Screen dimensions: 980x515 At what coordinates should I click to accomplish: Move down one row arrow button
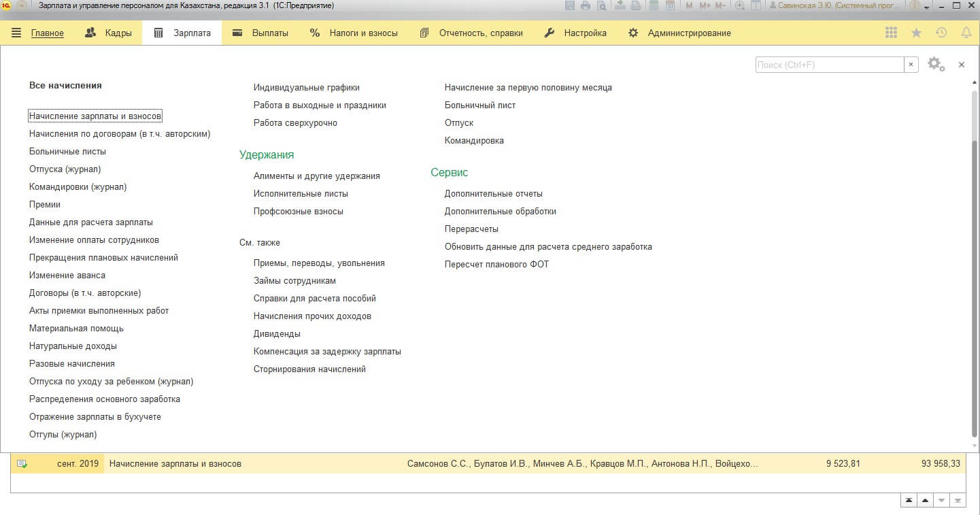[941, 500]
